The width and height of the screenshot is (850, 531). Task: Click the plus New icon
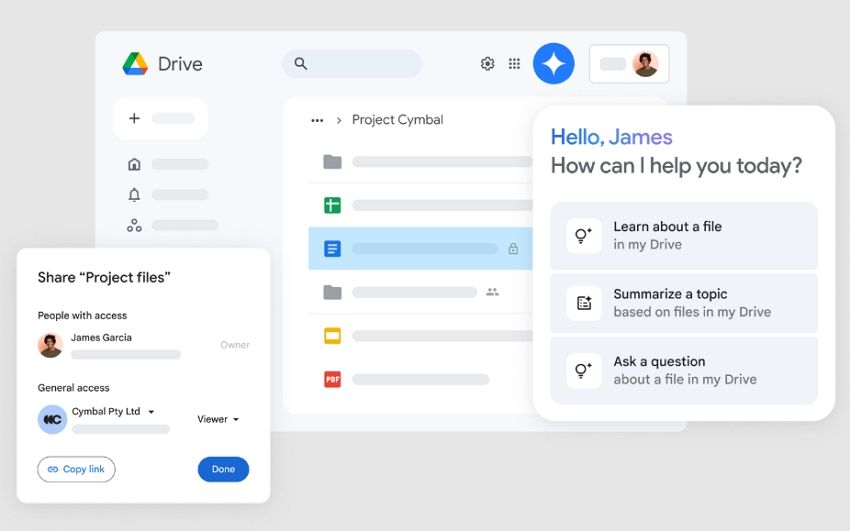pos(134,118)
